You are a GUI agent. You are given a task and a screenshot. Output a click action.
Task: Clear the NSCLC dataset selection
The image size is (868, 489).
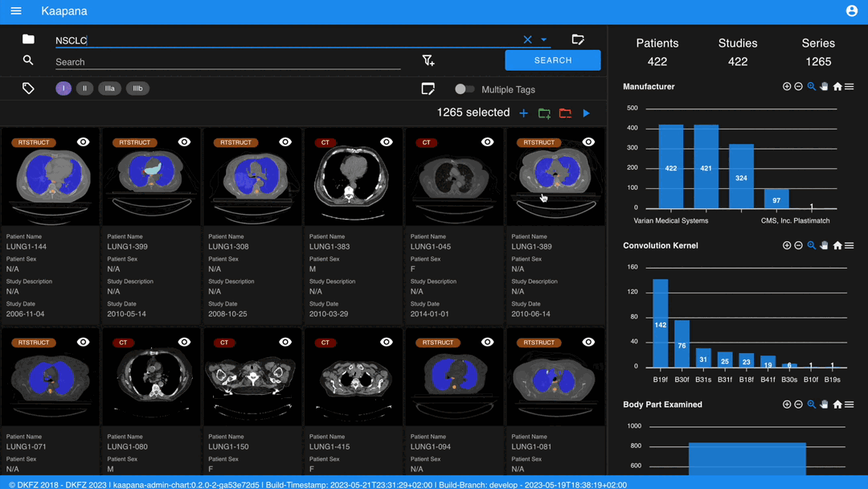pos(527,40)
